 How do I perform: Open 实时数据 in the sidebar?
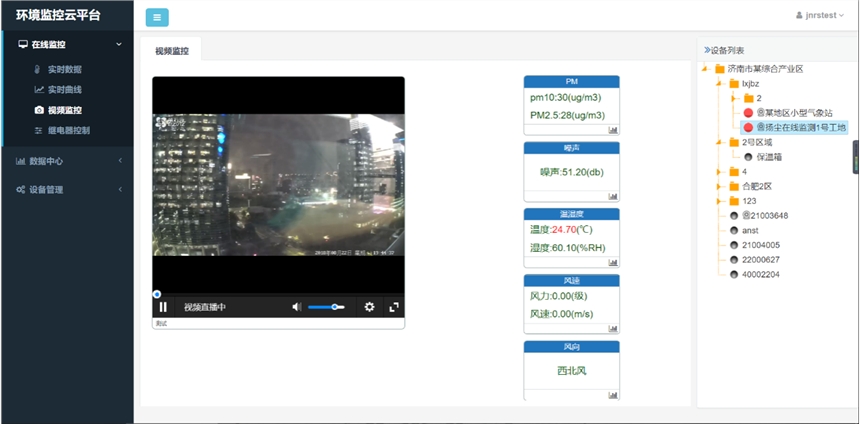(64, 69)
